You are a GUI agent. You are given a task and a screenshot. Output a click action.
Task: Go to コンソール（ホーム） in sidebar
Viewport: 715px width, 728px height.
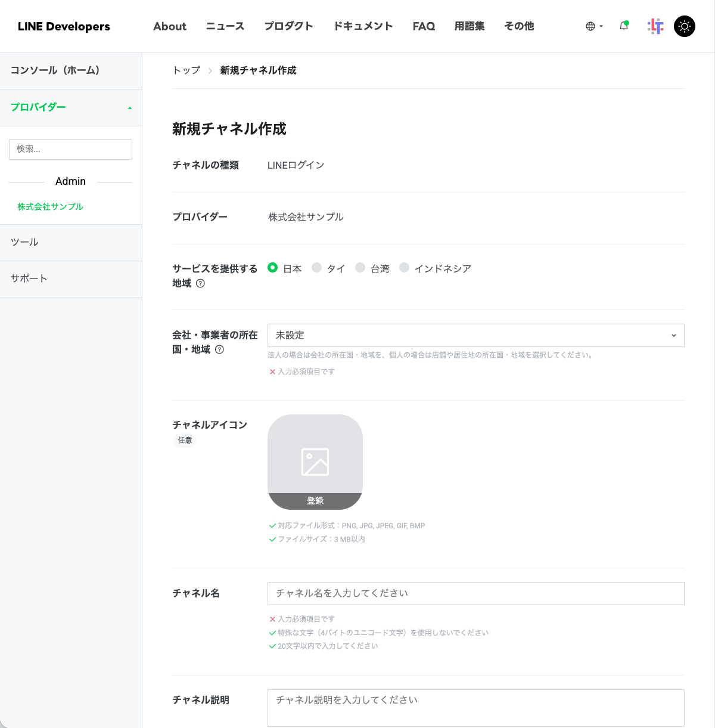pos(71,71)
